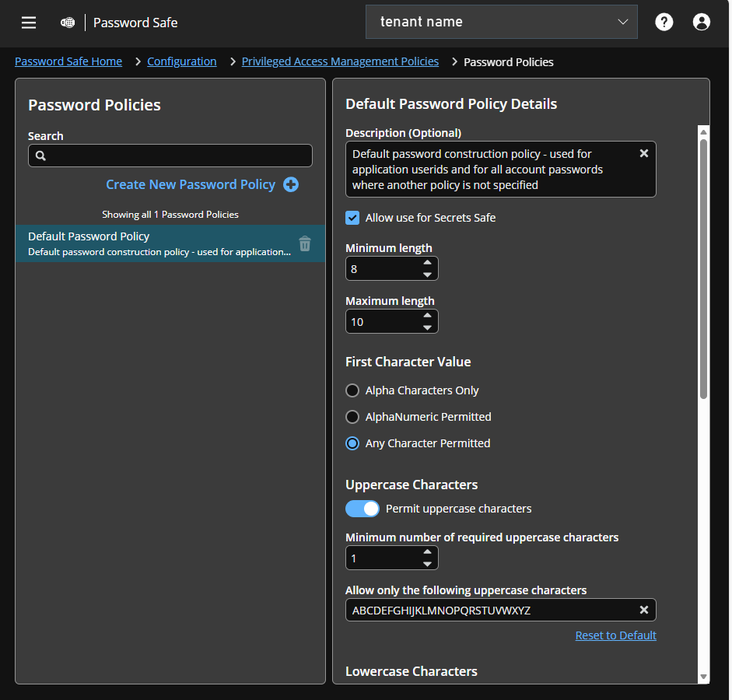
Task: Decrease the Minimum length value
Action: 427,275
